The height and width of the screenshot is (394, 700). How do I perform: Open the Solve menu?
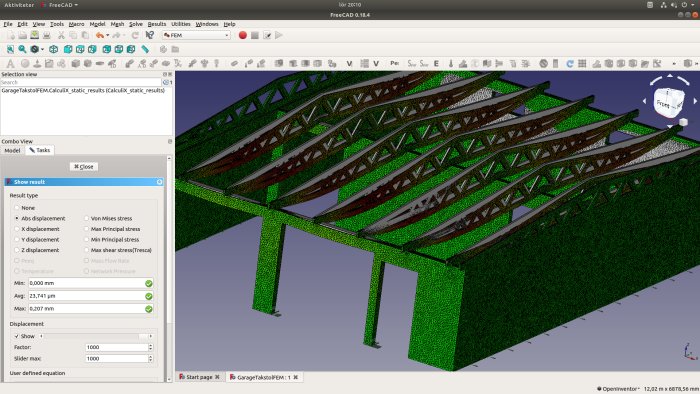click(136, 24)
